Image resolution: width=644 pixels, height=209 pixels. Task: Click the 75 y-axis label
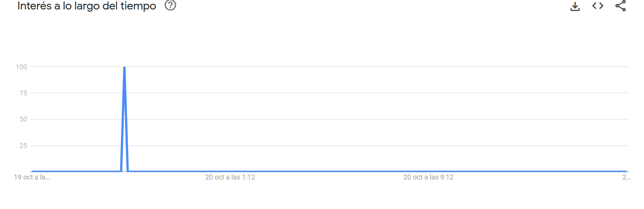24,93
